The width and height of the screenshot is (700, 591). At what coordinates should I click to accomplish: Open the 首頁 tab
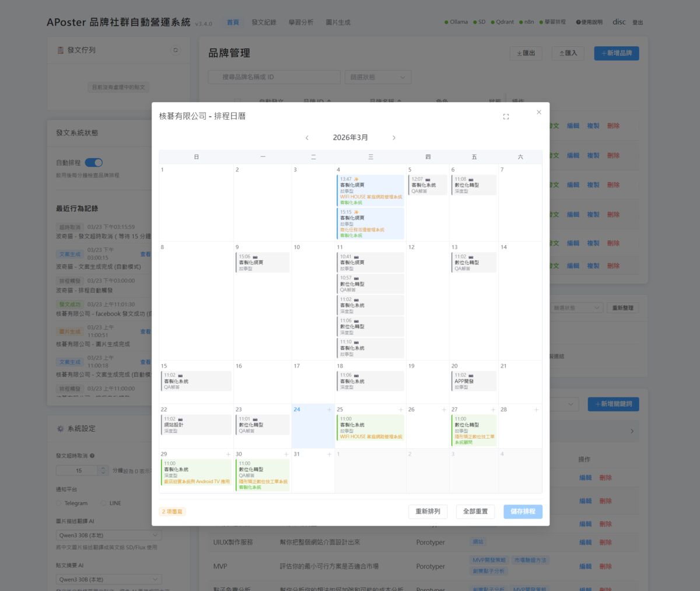coord(233,22)
